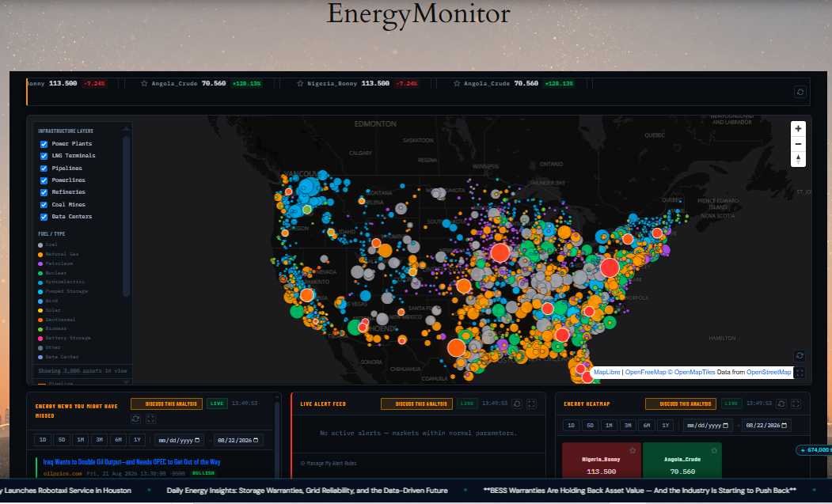This screenshot has height=504, width=832.
Task: Select 3M range in Energy News
Action: (x=99, y=440)
